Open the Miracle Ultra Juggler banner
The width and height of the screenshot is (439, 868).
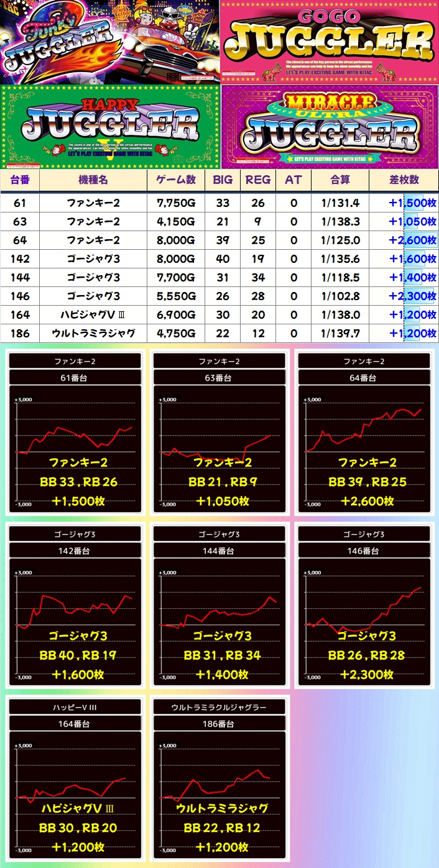(330, 127)
